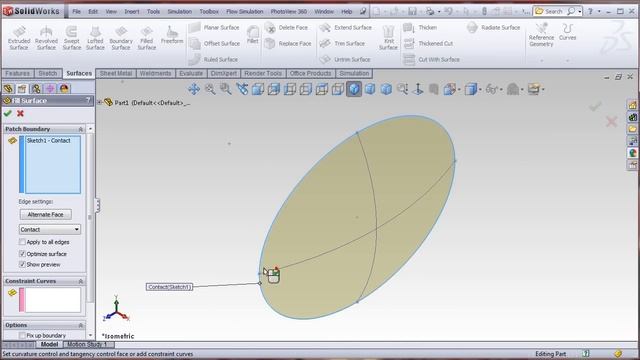The width and height of the screenshot is (640, 360).
Task: Collapse the Constraint Curves section
Action: point(80,281)
